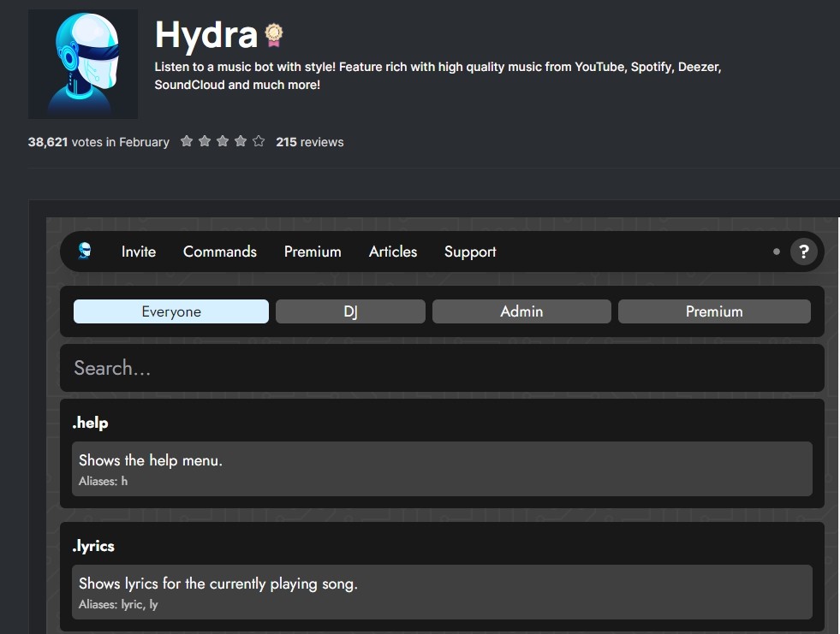This screenshot has width=840, height=634.
Task: Switch to the DJ commands tab
Action: tap(350, 311)
